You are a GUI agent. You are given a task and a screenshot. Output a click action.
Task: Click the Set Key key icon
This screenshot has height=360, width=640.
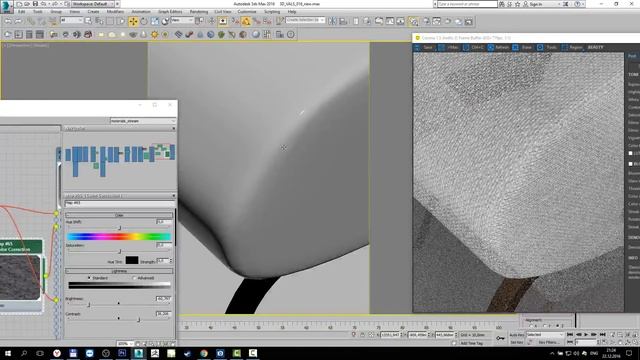coord(500,338)
